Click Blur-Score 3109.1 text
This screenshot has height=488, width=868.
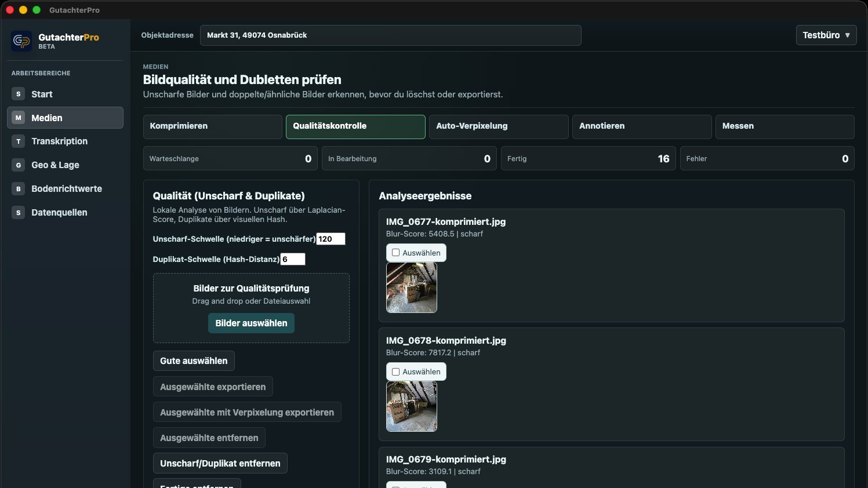tap(433, 472)
